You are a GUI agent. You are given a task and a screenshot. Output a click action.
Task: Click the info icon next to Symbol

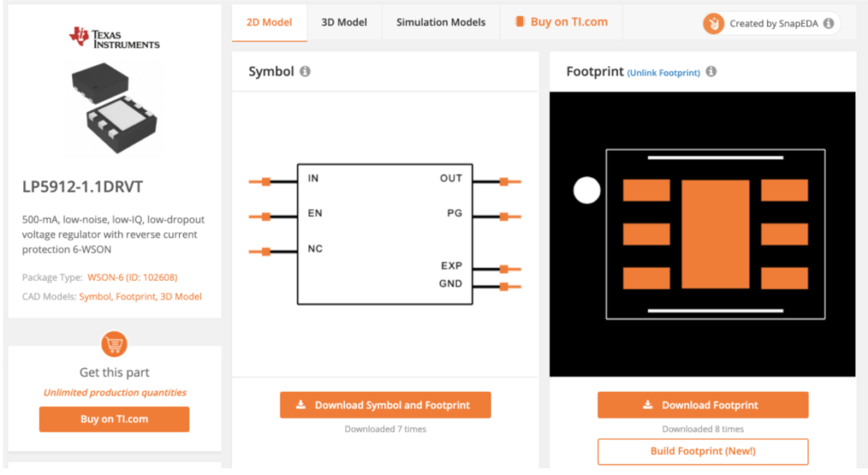click(305, 71)
